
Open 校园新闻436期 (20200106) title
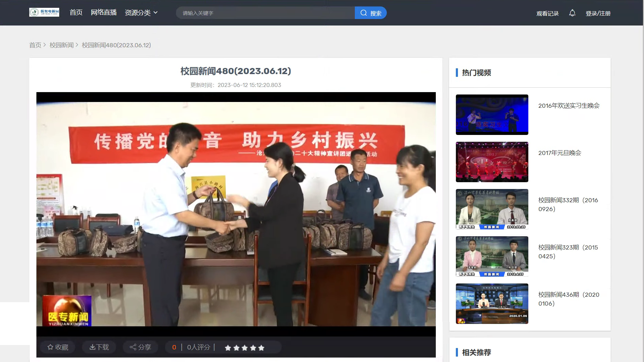(569, 299)
